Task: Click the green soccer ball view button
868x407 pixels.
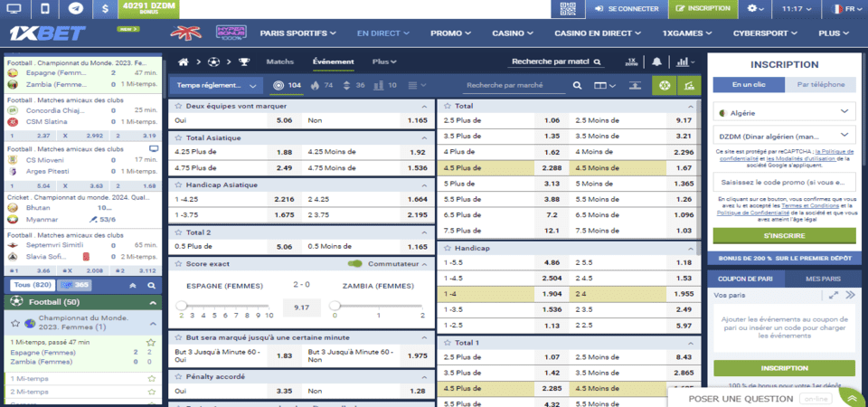Action: (x=665, y=85)
